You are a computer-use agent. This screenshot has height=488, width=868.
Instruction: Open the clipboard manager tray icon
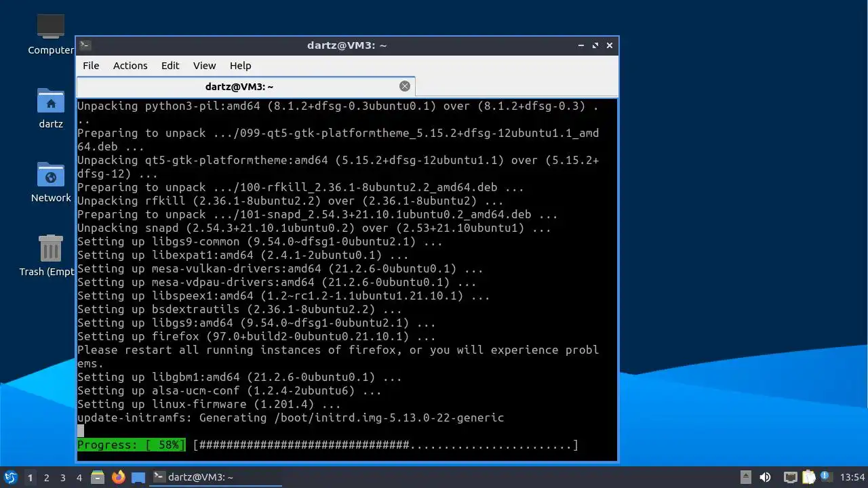pyautogui.click(x=808, y=477)
